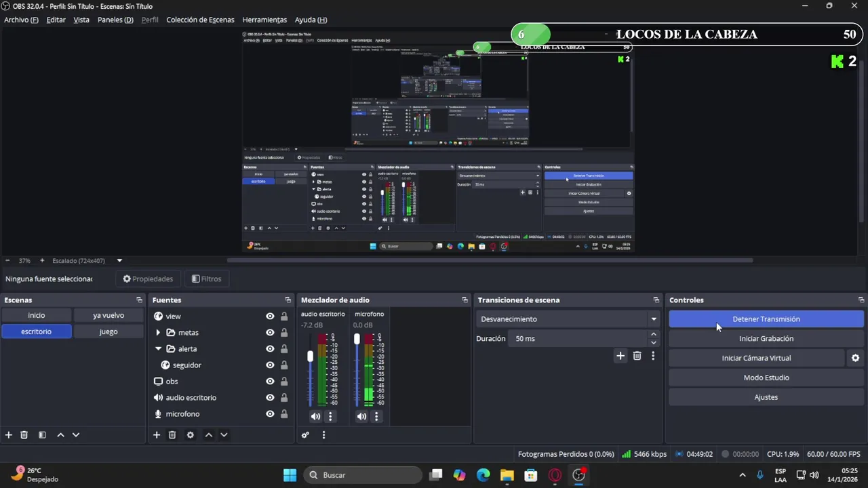This screenshot has height=488, width=868.
Task: Open Ajustes settings button
Action: (766, 397)
